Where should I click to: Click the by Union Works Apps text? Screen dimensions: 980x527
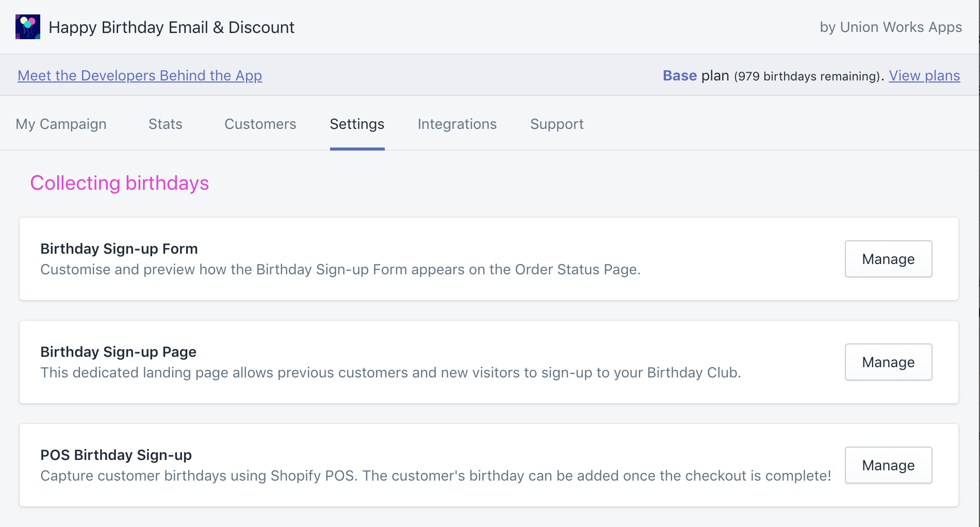click(x=890, y=27)
